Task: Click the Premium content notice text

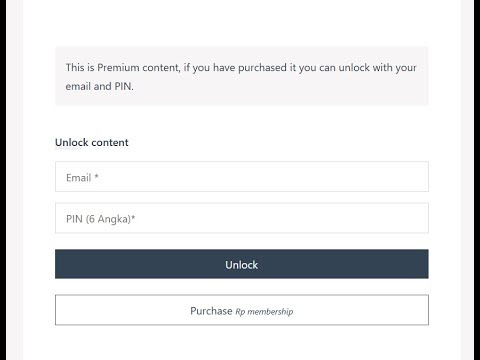Action: [241, 77]
